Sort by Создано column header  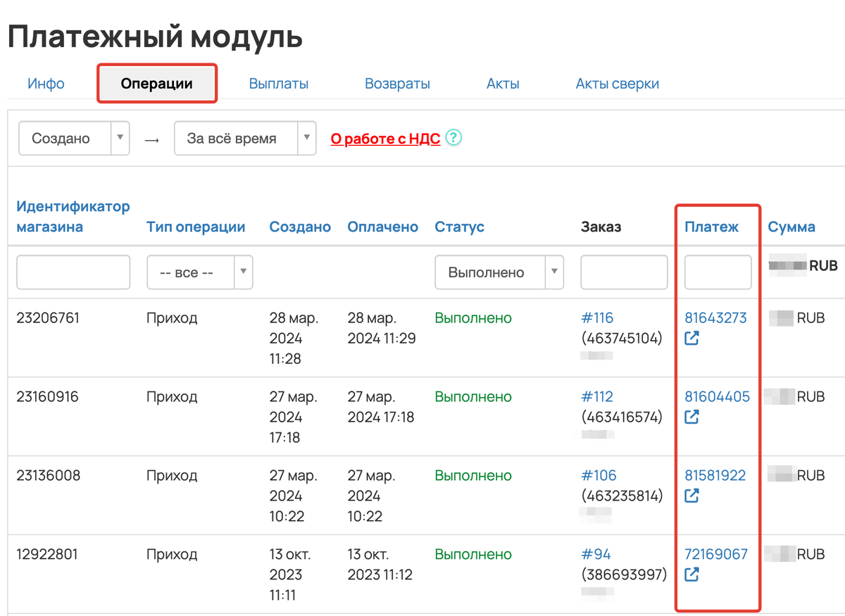coord(300,227)
